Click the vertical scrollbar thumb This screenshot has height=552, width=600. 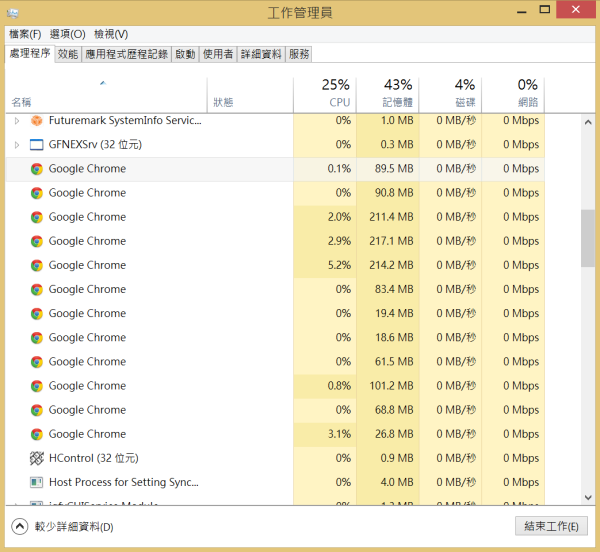point(588,238)
